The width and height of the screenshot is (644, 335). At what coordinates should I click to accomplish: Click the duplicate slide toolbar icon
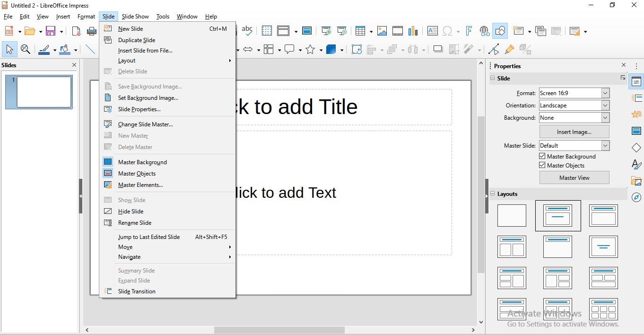click(x=541, y=31)
